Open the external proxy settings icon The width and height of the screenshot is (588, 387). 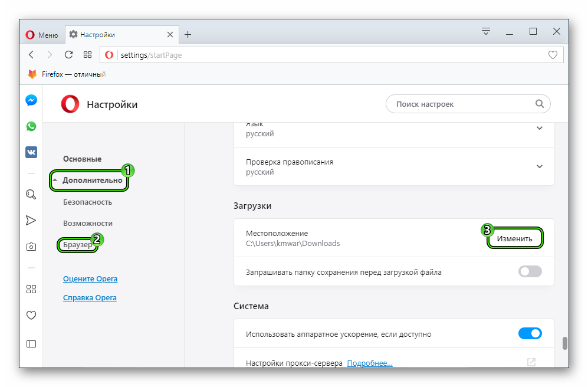(x=531, y=362)
